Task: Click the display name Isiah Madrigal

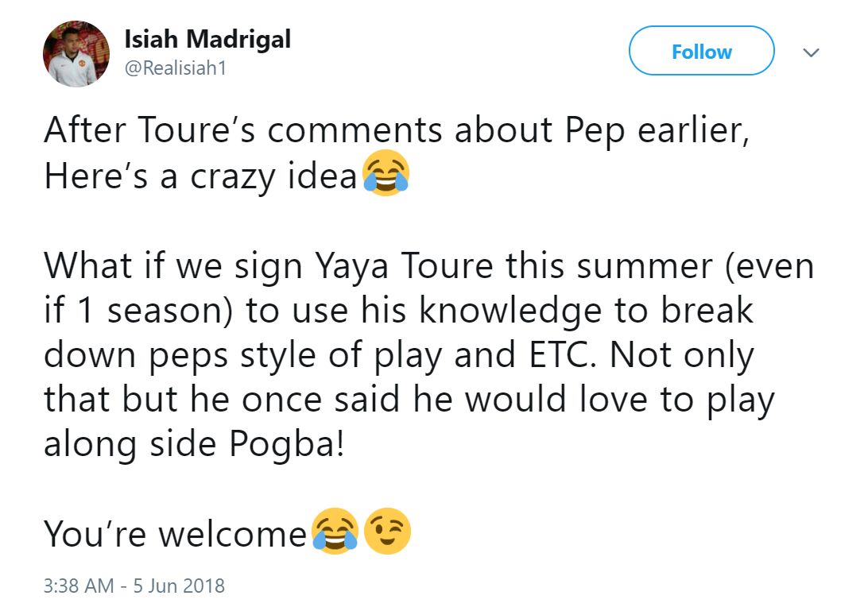Action: pos(207,37)
